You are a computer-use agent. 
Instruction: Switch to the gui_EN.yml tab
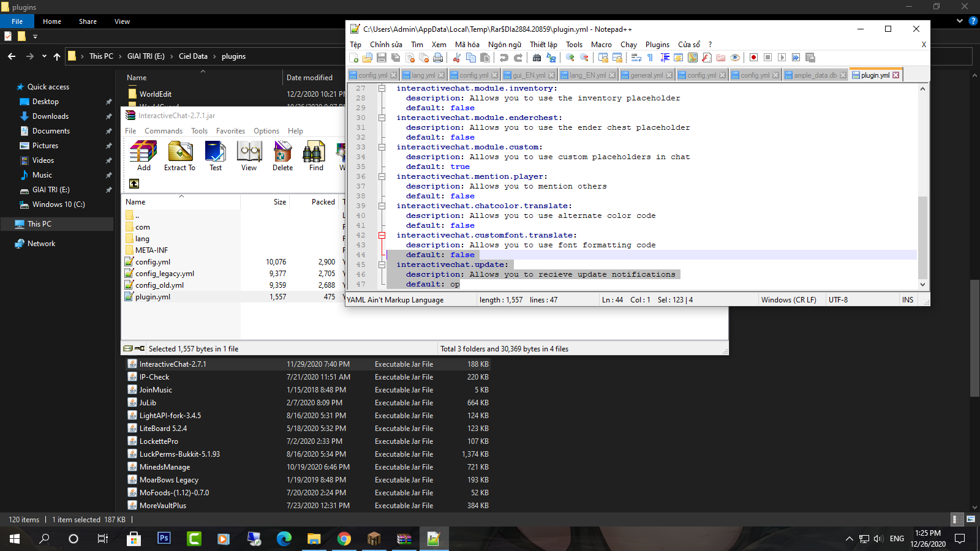[x=529, y=75]
